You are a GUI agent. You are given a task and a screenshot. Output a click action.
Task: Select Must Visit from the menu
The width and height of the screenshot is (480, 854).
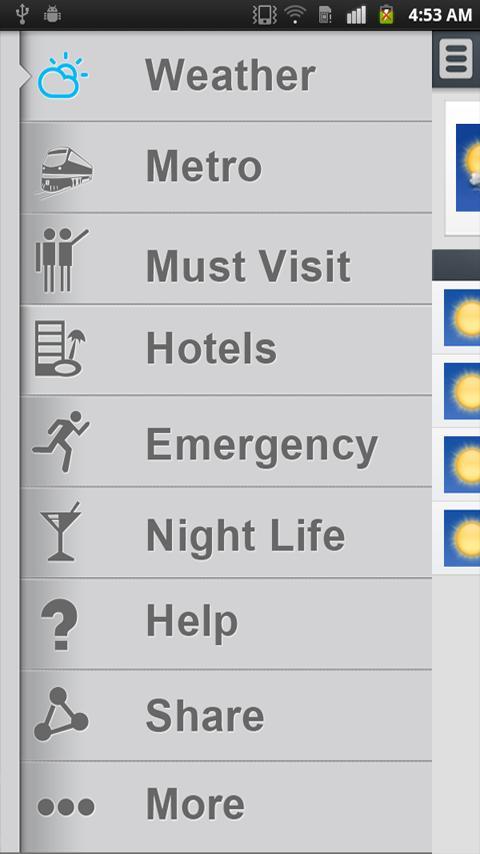(226, 259)
